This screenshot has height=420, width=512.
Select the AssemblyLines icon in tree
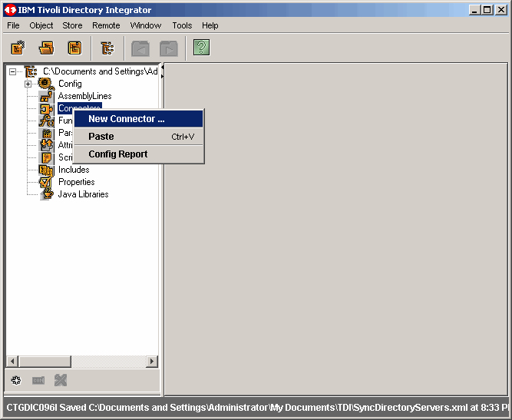click(x=46, y=96)
